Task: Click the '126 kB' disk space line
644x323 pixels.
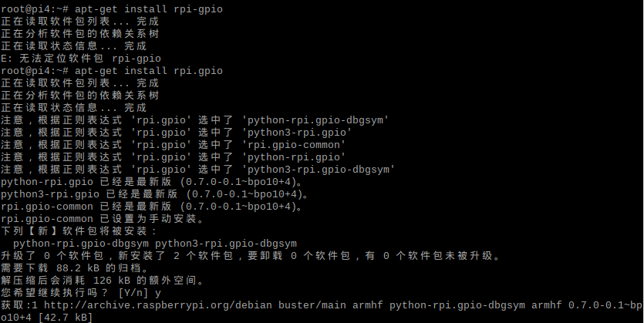Action: (x=103, y=281)
